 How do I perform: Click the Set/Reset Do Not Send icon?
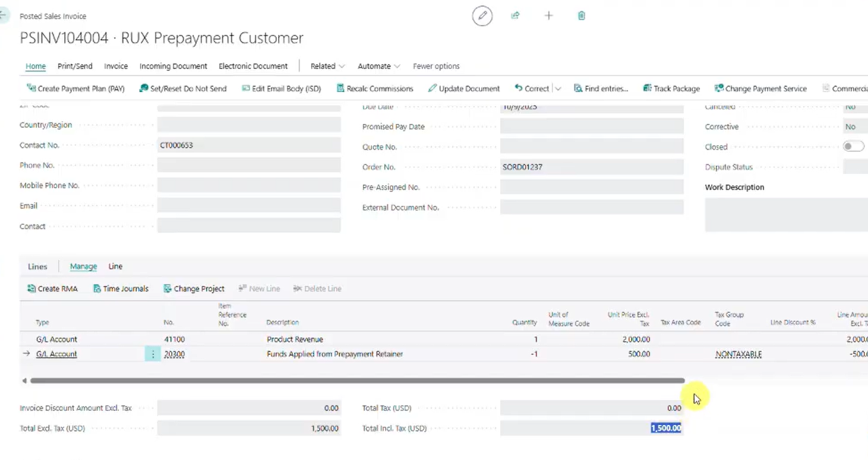(x=143, y=88)
